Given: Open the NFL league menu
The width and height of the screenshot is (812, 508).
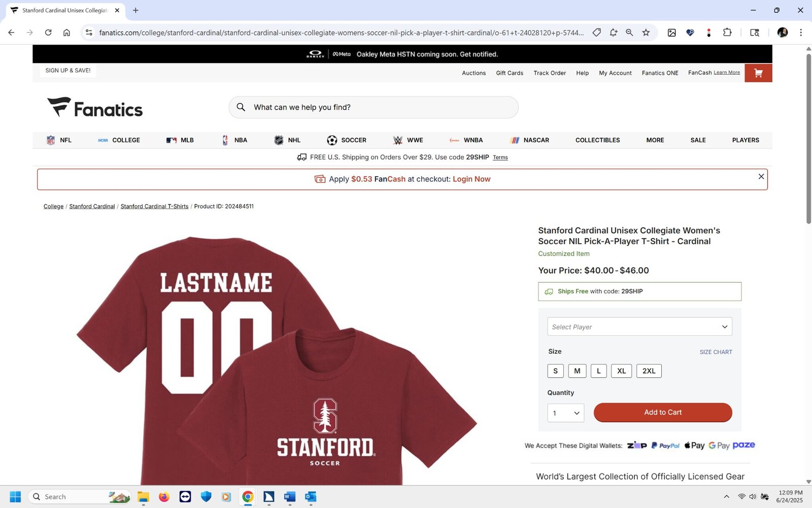Looking at the screenshot, I should tap(59, 140).
